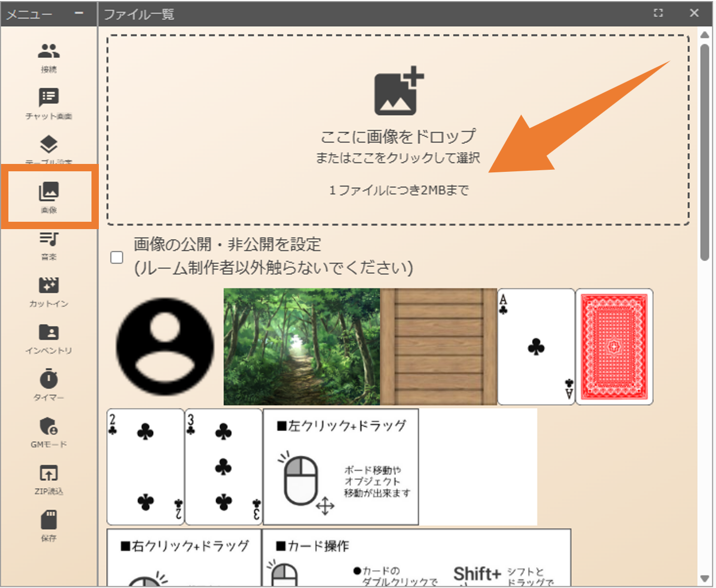Select the Ace of clubs card thumbnail

tap(536, 346)
